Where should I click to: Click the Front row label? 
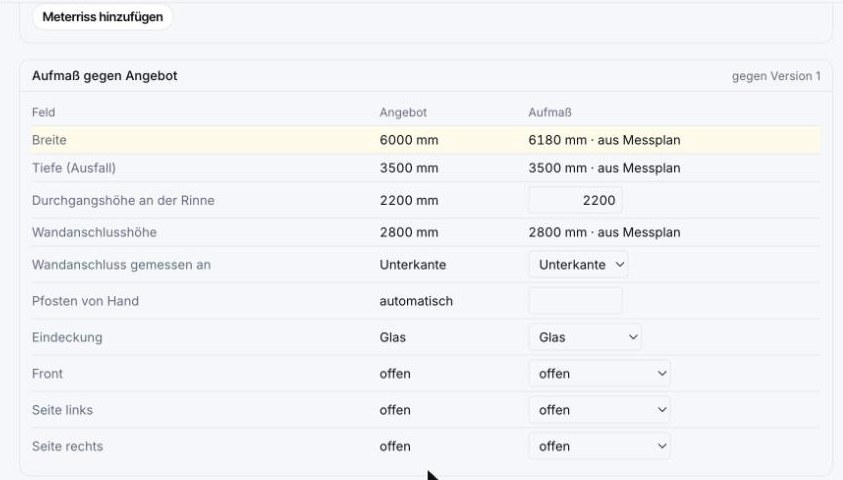point(47,374)
